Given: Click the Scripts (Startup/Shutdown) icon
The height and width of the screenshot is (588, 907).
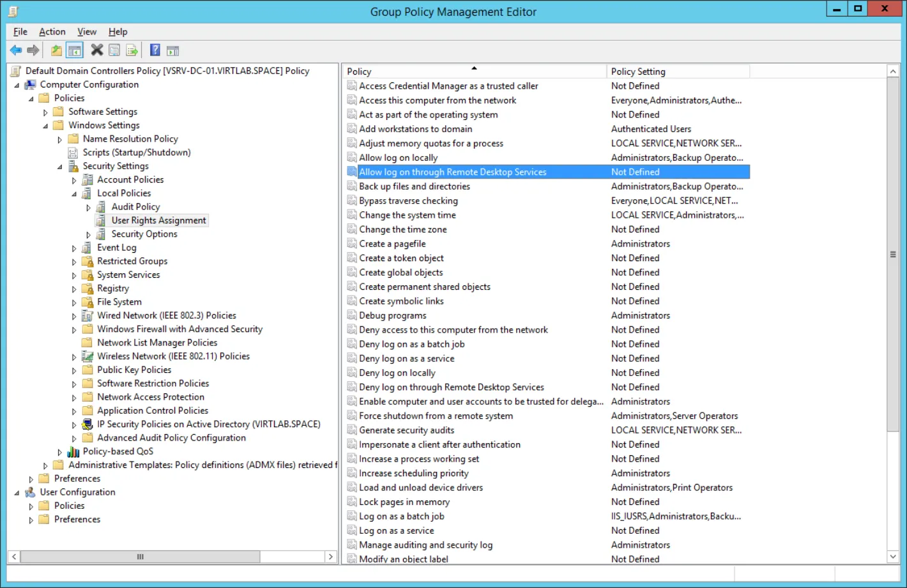Looking at the screenshot, I should [x=73, y=153].
